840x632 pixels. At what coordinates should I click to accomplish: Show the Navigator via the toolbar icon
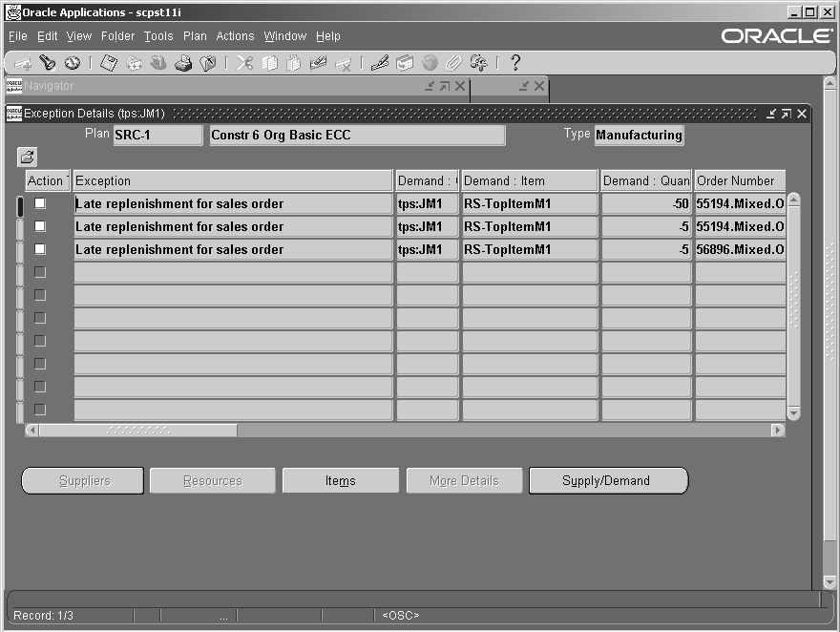[x=73, y=63]
